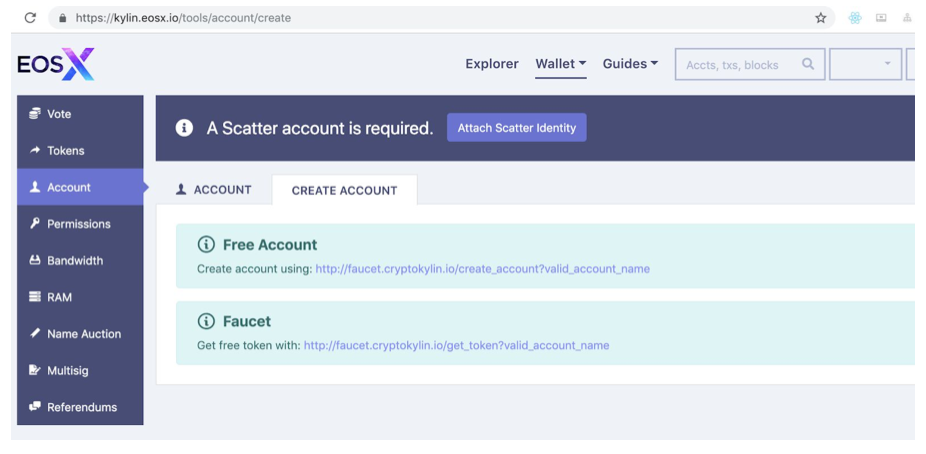This screenshot has width=926, height=454.
Task: Reload the page with browser refresh icon
Action: pyautogui.click(x=30, y=18)
